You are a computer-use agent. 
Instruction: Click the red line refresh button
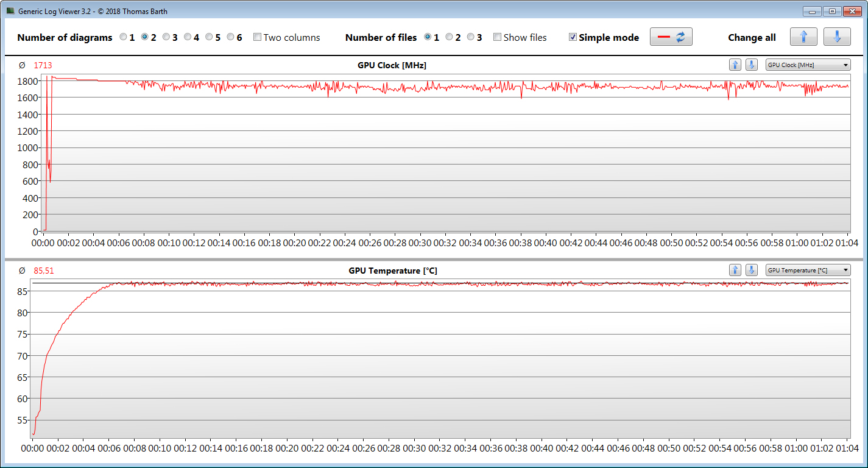671,37
